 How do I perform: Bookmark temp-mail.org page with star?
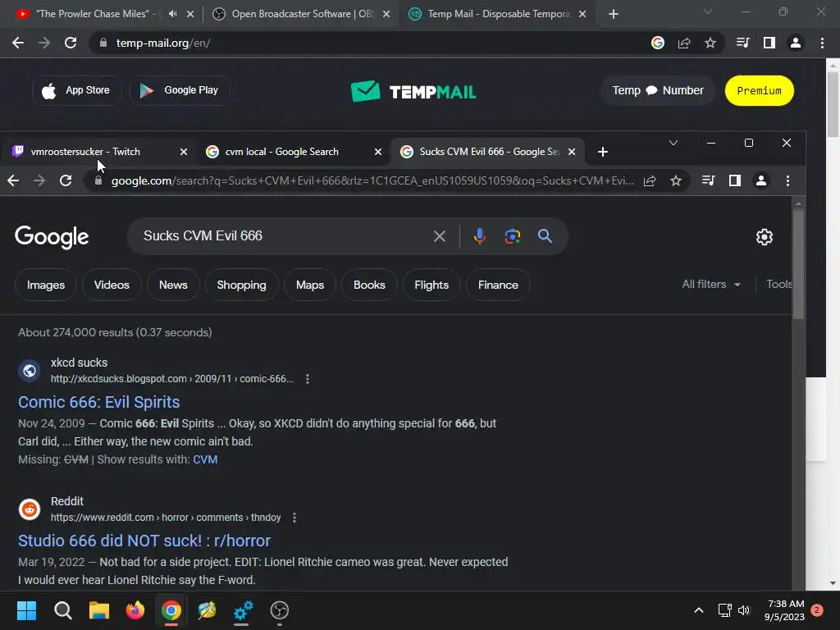[x=710, y=43]
